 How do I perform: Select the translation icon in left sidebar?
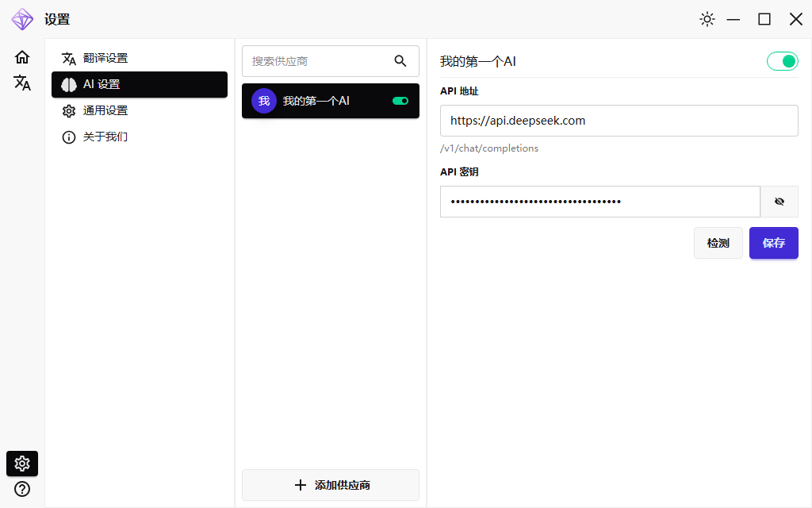(21, 82)
